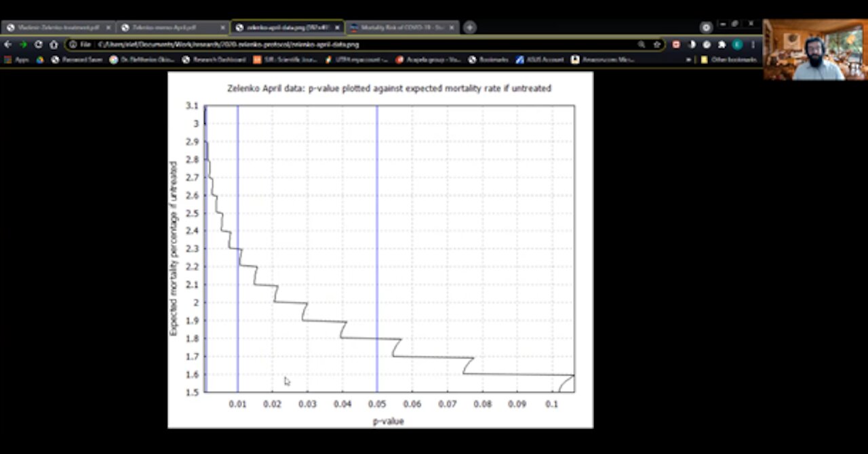The width and height of the screenshot is (868, 454).
Task: Open the Other bookmarks folder
Action: click(729, 60)
